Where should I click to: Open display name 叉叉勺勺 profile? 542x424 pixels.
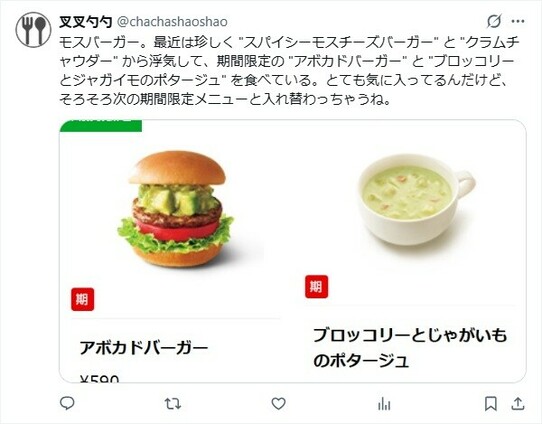[86, 22]
